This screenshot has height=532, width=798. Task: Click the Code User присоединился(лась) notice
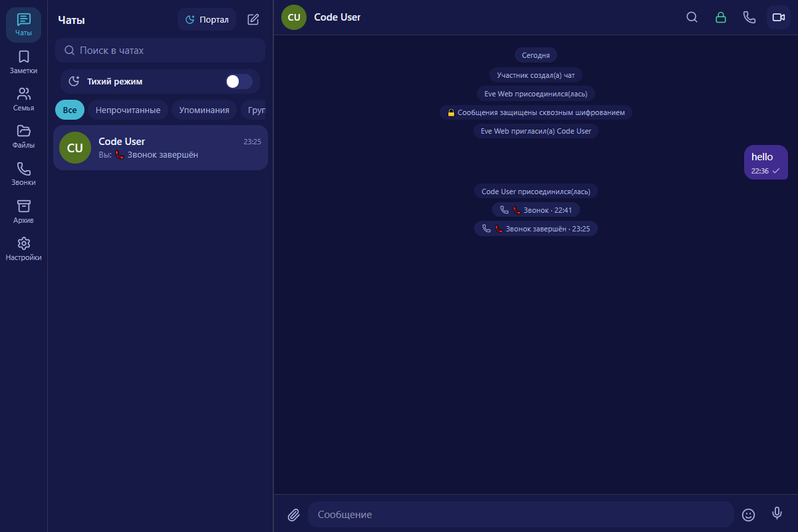[536, 191]
